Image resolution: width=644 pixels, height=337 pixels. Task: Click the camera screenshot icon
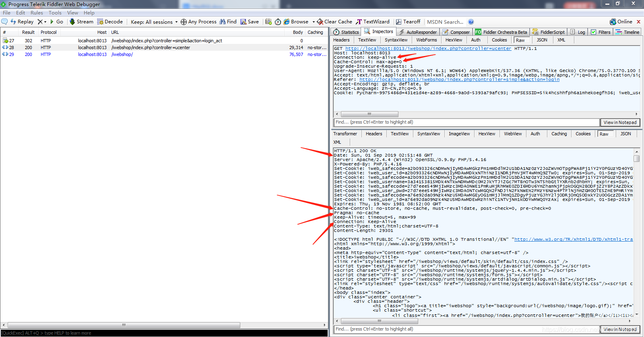coord(268,22)
